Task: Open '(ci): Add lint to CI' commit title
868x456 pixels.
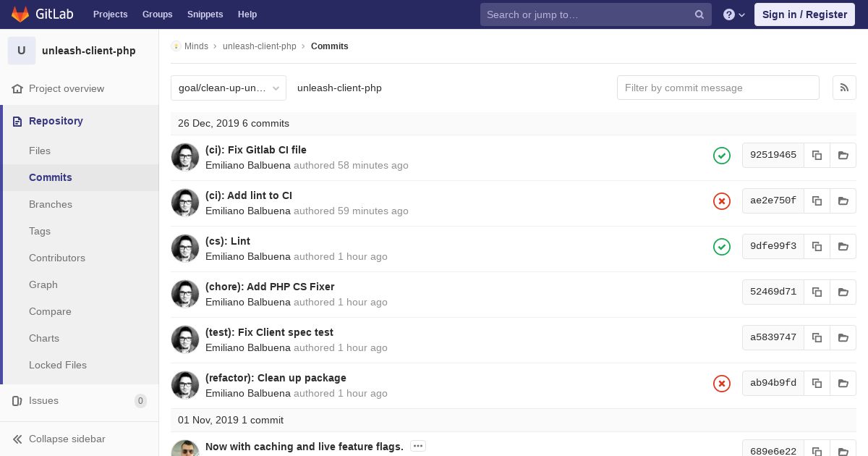Action: click(249, 195)
